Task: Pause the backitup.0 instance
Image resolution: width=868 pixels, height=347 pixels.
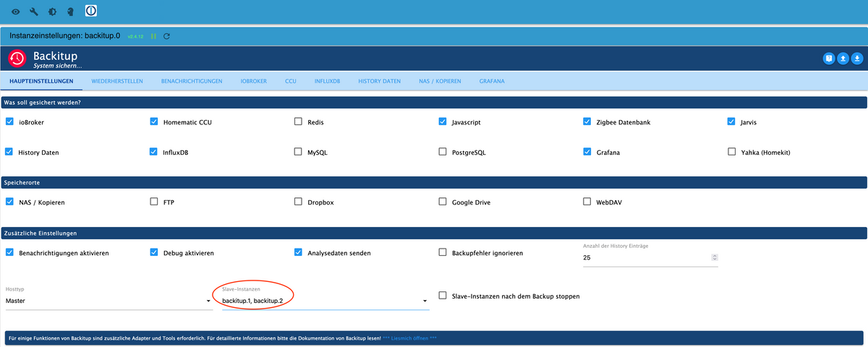Action: [x=153, y=35]
